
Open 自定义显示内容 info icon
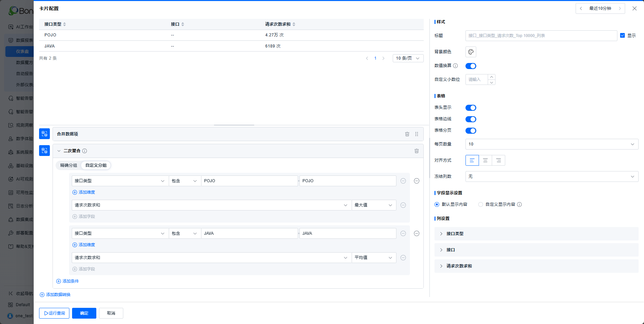tap(519, 204)
